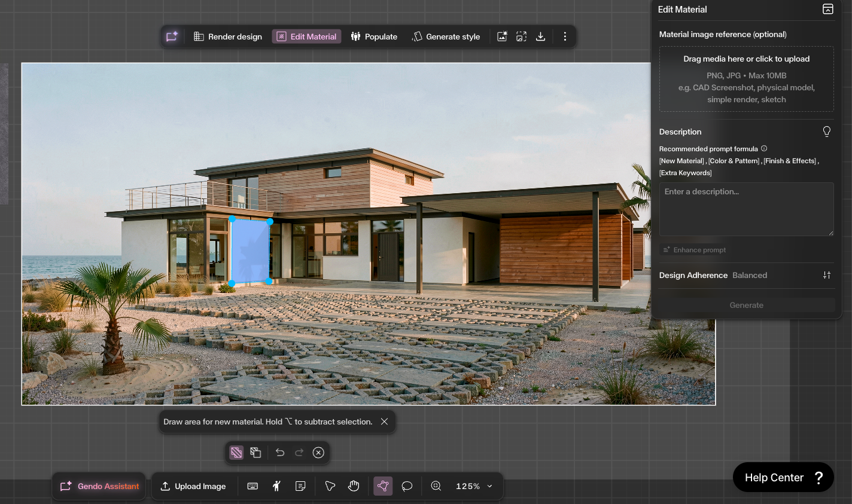The width and height of the screenshot is (852, 504).
Task: Switch to the subtract selection mode icon
Action: coord(255,453)
